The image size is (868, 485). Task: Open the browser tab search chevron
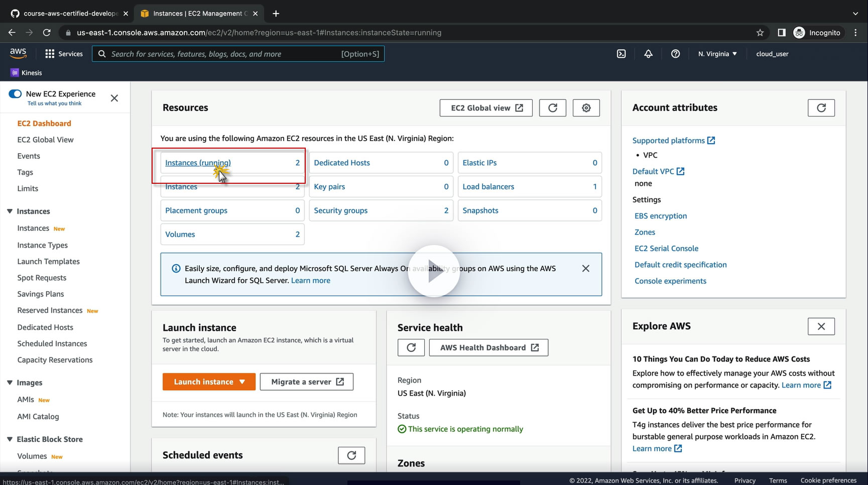tap(855, 14)
